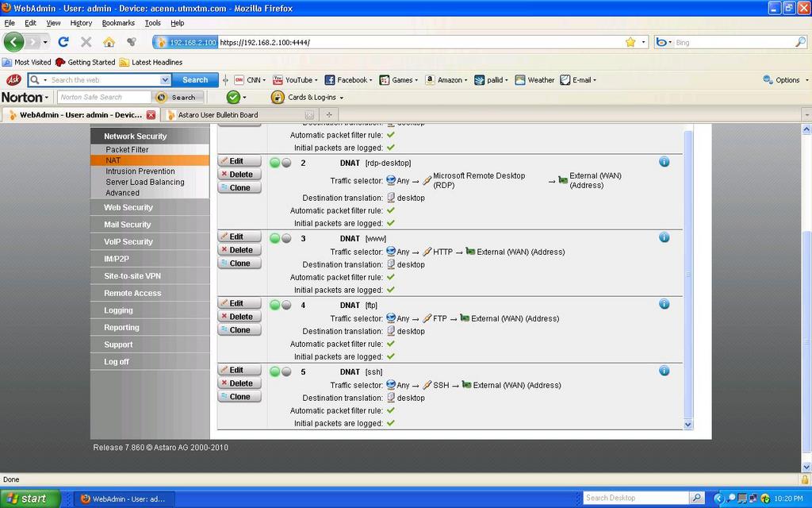The width and height of the screenshot is (812, 508).
Task: Click the Firefox home icon
Action: pos(109,42)
